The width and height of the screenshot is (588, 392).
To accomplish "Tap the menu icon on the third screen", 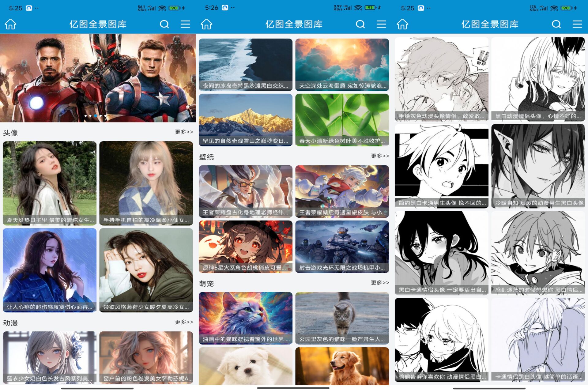I will click(x=577, y=24).
